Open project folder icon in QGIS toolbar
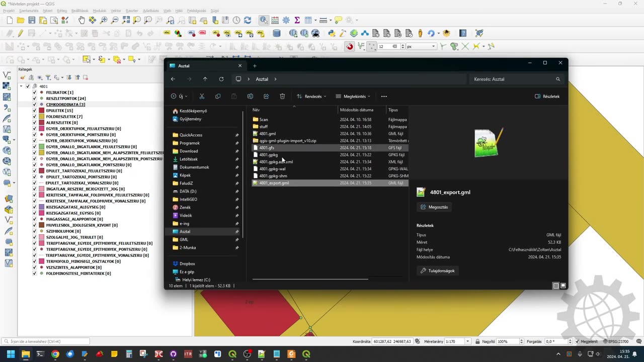This screenshot has height=362, width=644. (x=21, y=20)
